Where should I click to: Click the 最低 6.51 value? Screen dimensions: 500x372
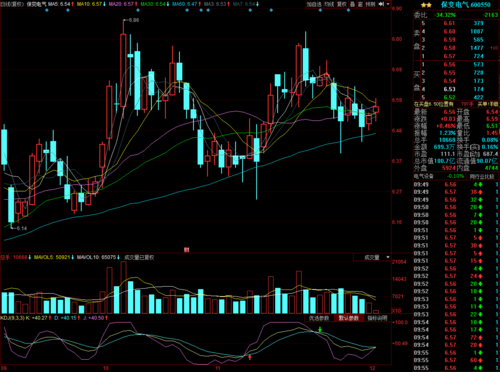click(492, 126)
